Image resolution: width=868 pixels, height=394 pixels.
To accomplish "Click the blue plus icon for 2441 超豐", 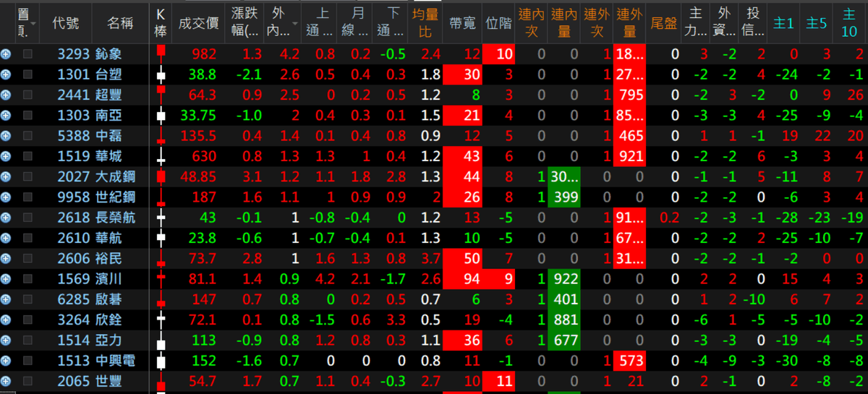I will tap(6, 95).
